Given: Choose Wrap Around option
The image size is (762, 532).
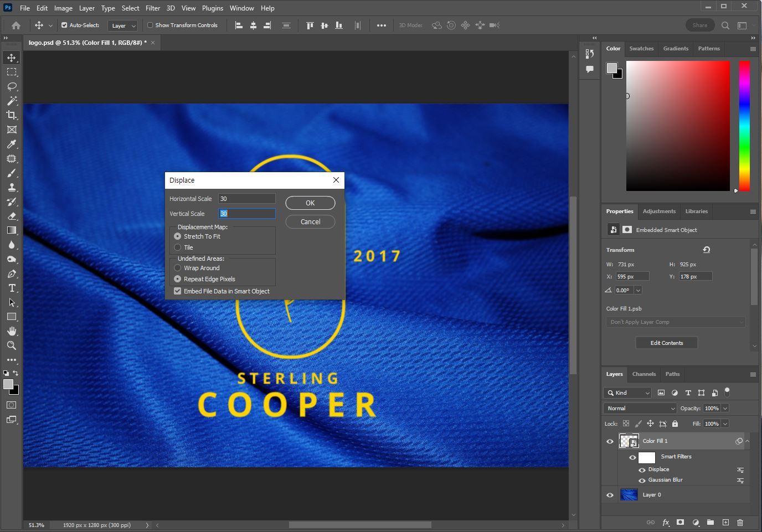Looking at the screenshot, I should pyautogui.click(x=178, y=268).
